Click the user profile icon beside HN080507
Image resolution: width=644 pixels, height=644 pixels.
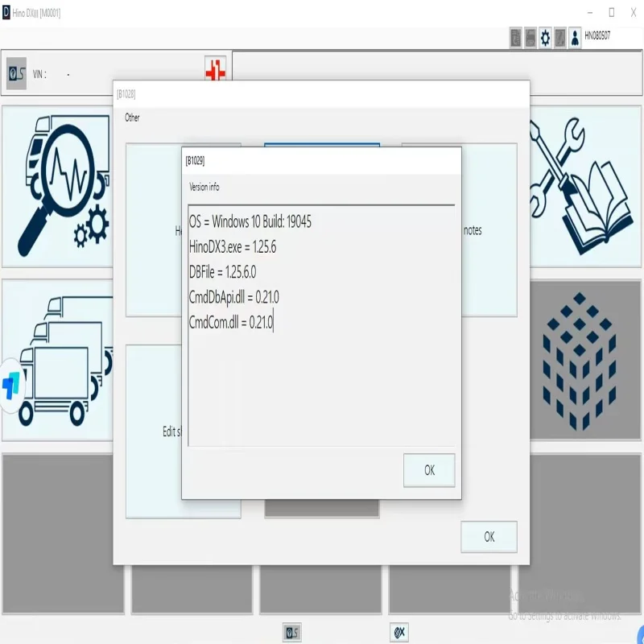pyautogui.click(x=575, y=38)
